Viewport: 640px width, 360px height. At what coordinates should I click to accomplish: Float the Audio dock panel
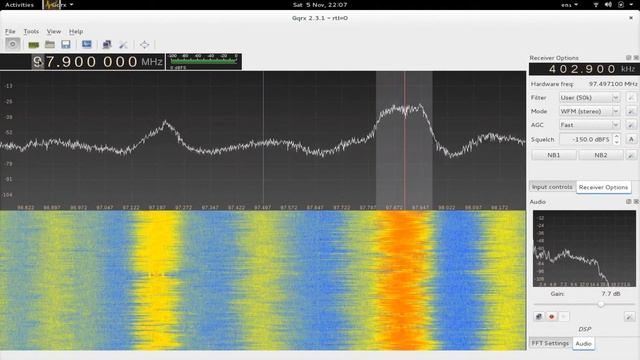(629, 202)
